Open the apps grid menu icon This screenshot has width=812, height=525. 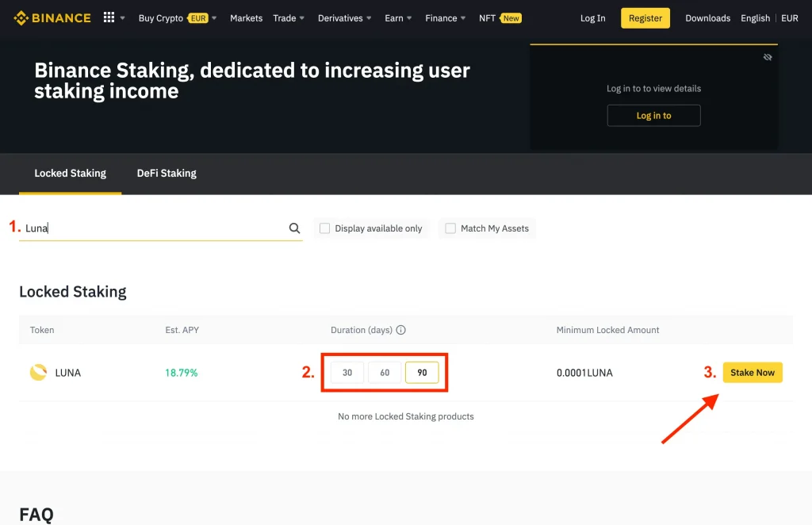(109, 17)
